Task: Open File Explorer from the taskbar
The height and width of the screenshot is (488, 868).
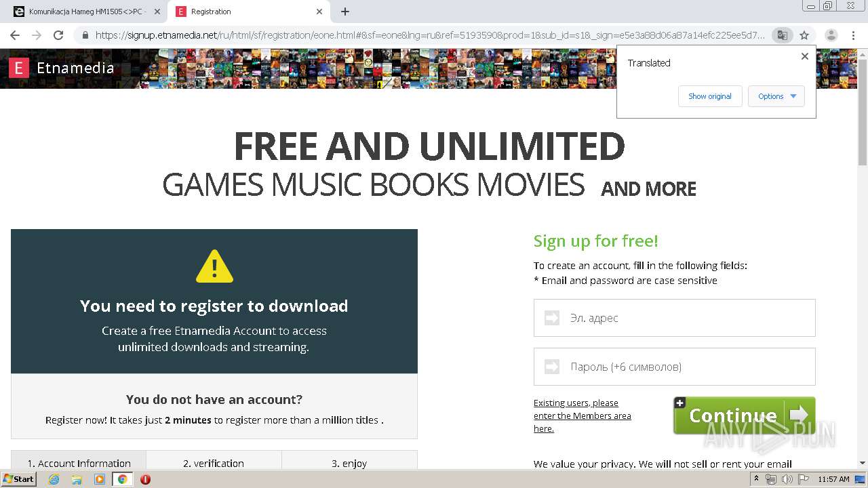Action: 77,479
